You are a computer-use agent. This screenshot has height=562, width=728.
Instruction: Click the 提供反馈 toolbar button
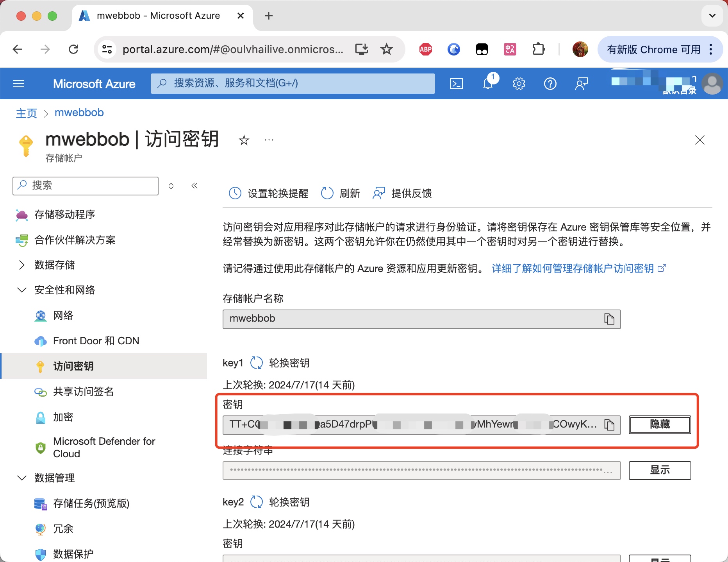[402, 193]
